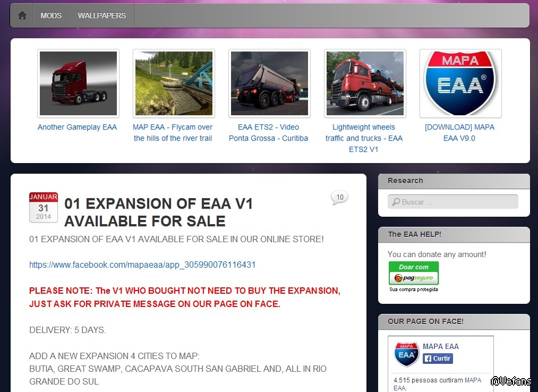The height and width of the screenshot is (392, 538).
Task: Open the car carrier truck thumbnail
Action: (x=365, y=83)
